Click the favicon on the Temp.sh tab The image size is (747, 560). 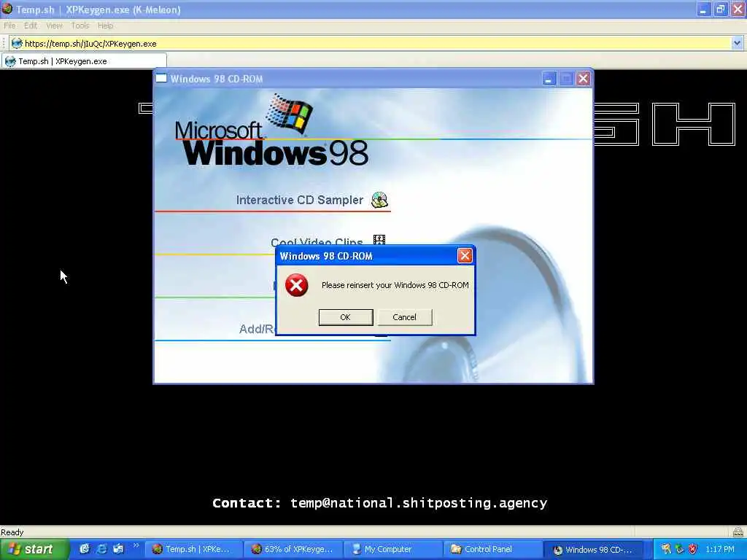tap(10, 61)
